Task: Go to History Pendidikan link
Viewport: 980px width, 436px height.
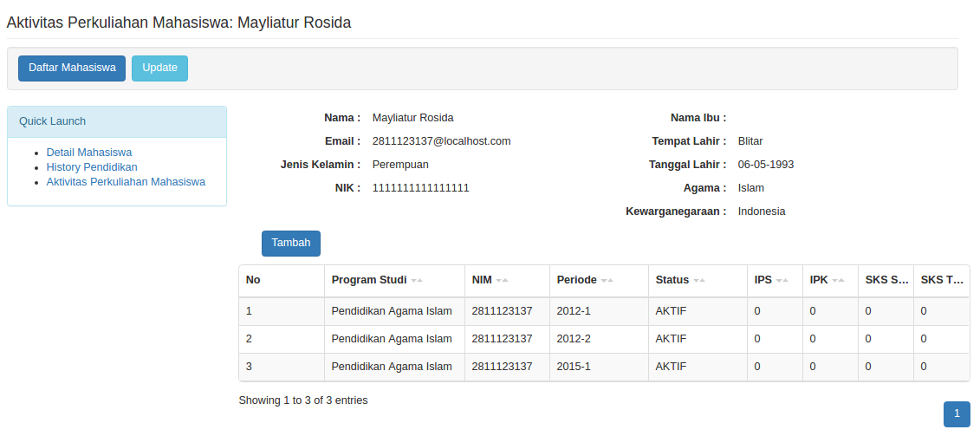Action: pos(92,167)
